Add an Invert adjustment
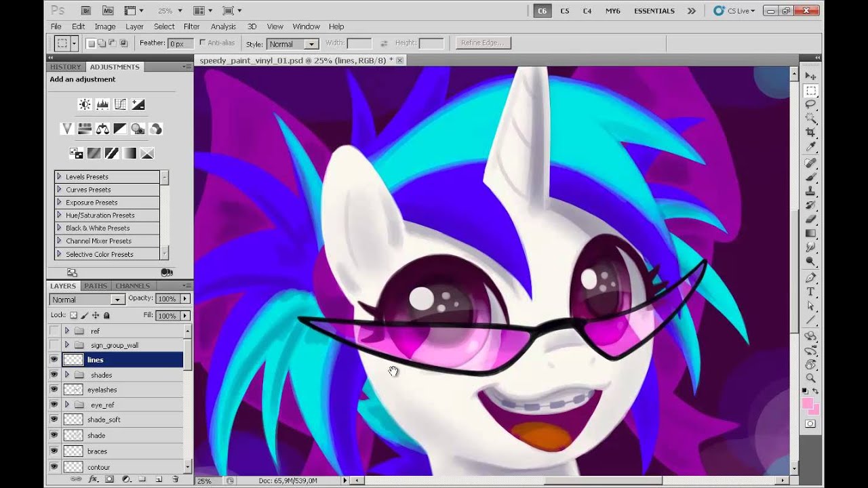Image resolution: width=868 pixels, height=488 pixels. coord(76,153)
